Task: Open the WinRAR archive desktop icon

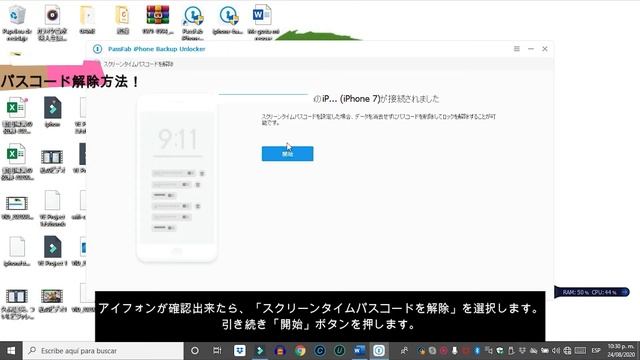Action: [x=158, y=20]
